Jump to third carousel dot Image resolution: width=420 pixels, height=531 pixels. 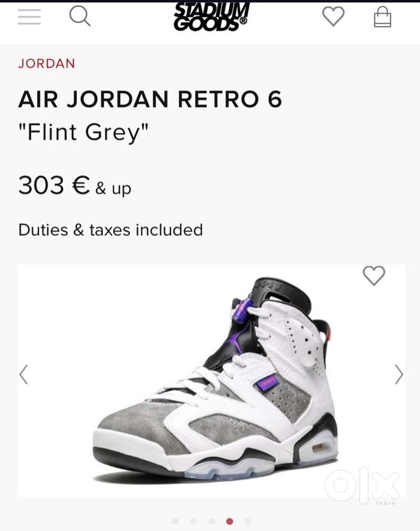click(212, 521)
